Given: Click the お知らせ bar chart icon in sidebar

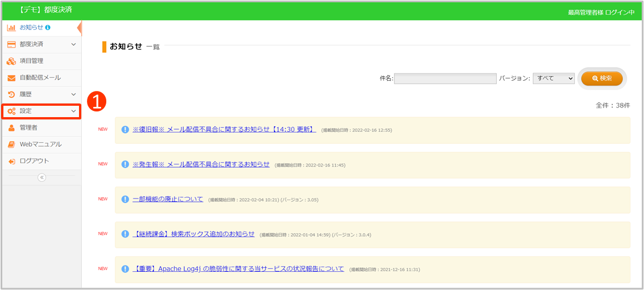Looking at the screenshot, I should (11, 27).
